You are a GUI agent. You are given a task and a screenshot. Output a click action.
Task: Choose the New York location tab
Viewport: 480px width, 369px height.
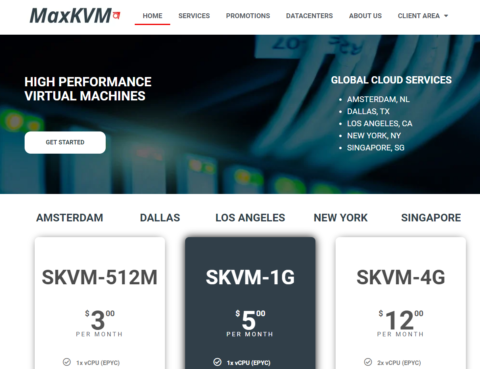point(341,218)
